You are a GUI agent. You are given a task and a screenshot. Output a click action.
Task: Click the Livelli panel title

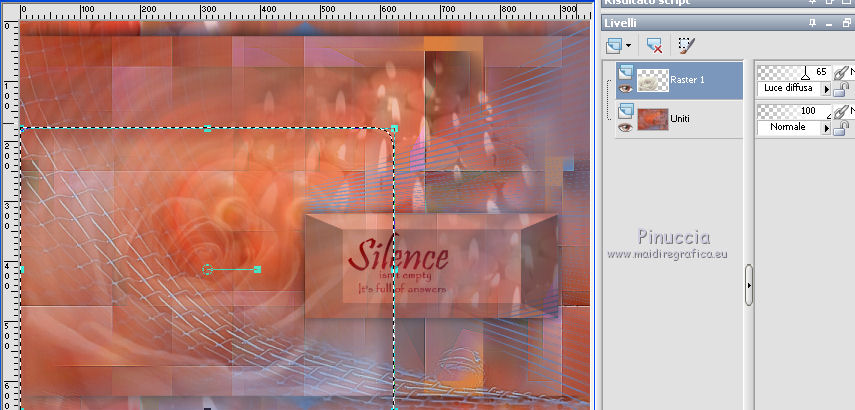[x=621, y=23]
